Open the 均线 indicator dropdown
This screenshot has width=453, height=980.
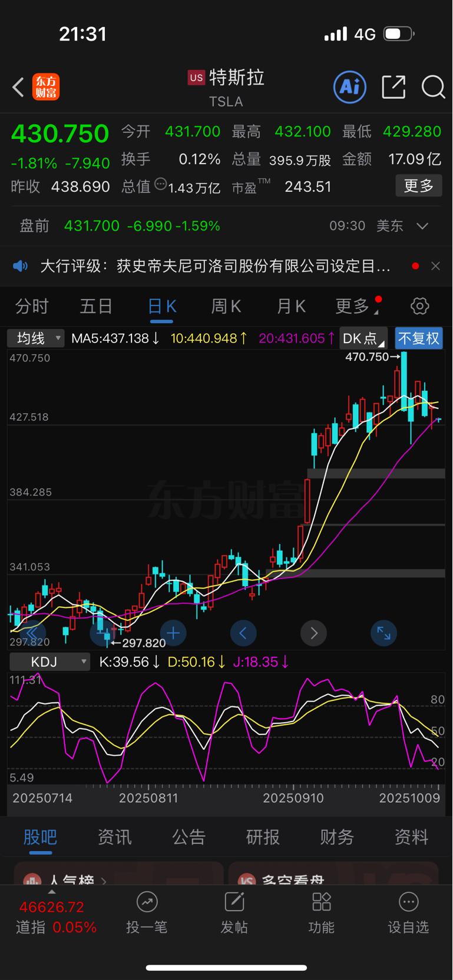coord(35,338)
